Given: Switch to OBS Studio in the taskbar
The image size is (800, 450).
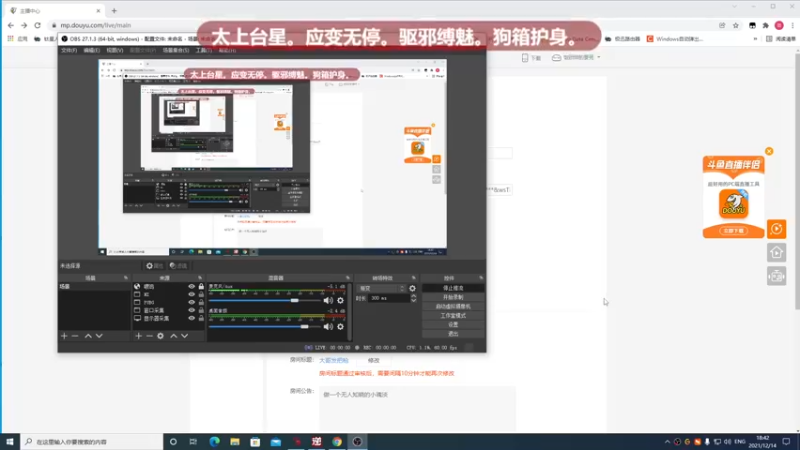Looking at the screenshot, I should click(357, 442).
